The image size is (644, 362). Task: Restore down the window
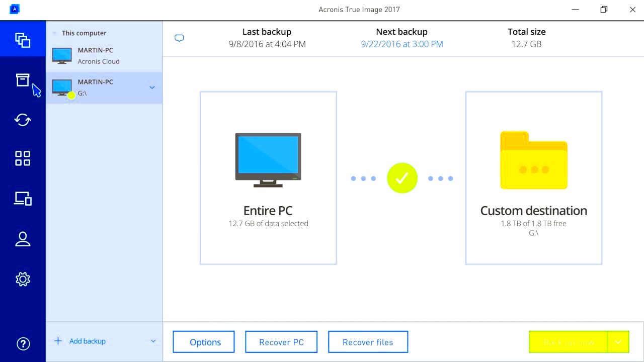pyautogui.click(x=604, y=9)
